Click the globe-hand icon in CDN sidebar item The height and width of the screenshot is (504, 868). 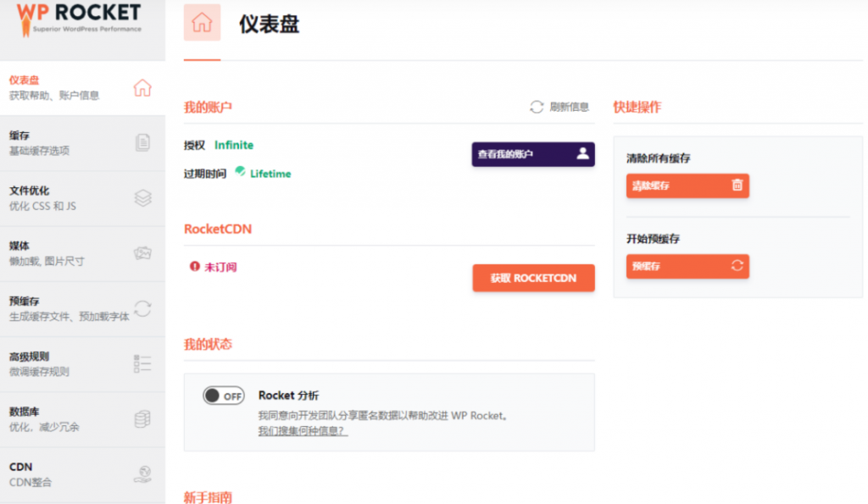pos(142,474)
